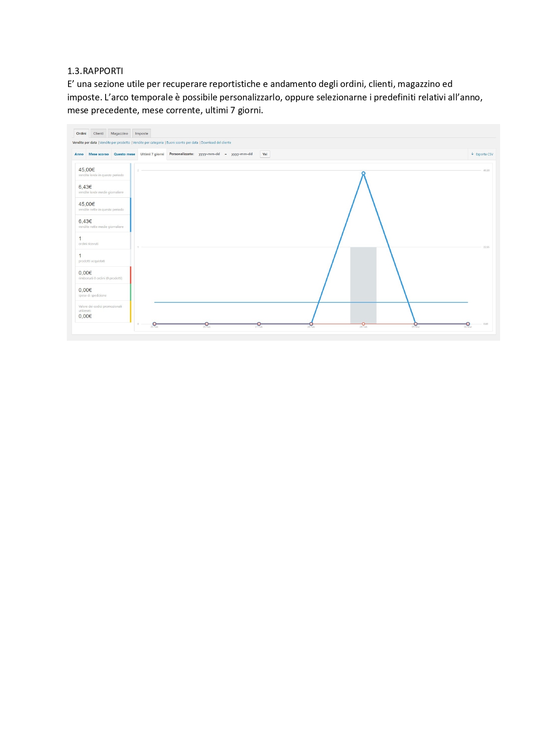Click the custom start date field
The image size is (535, 756).
point(209,154)
